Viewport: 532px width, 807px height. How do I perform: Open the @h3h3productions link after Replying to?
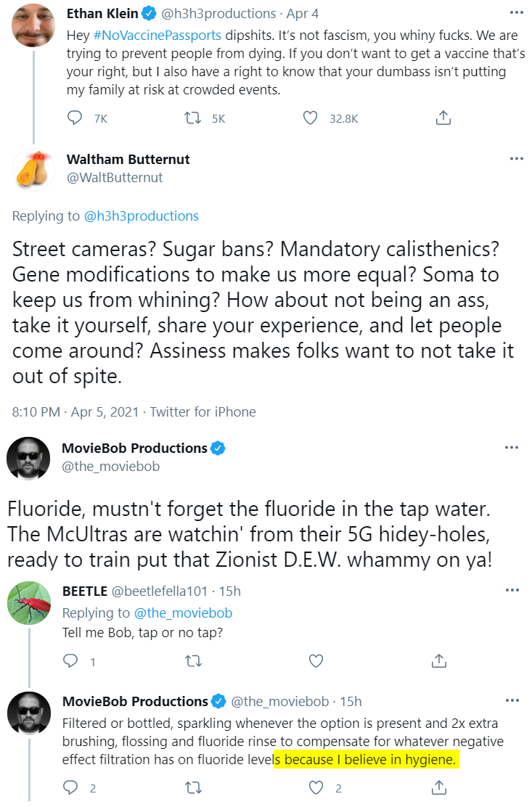(x=142, y=216)
